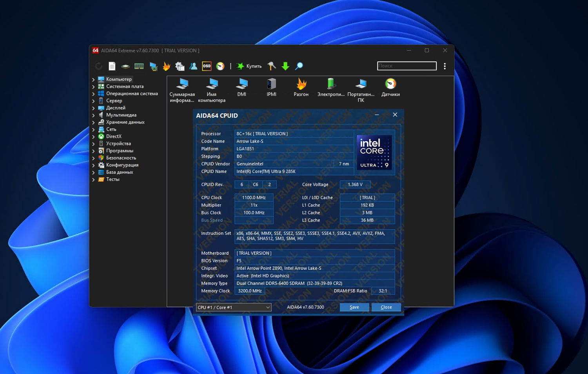Open the OSD panel icon
This screenshot has height=374, width=588.
207,66
